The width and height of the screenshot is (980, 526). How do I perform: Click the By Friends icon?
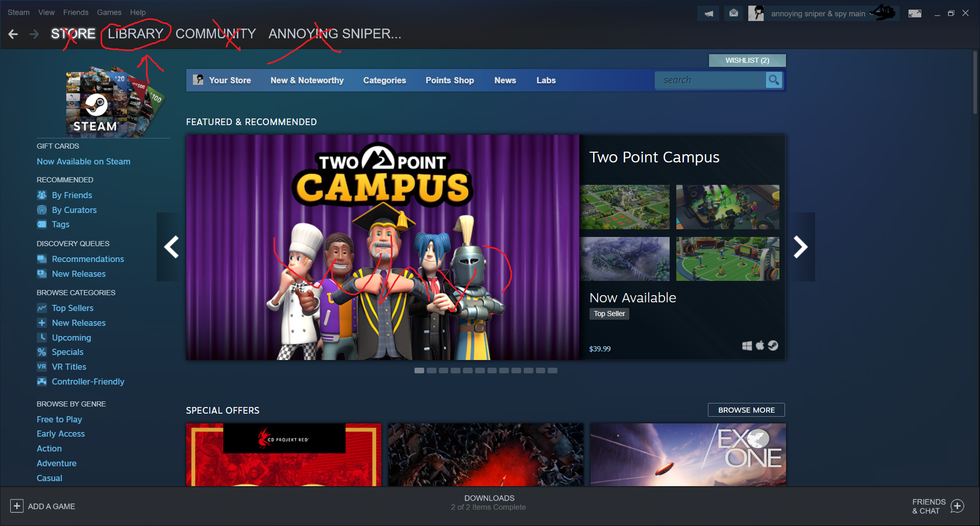(42, 195)
